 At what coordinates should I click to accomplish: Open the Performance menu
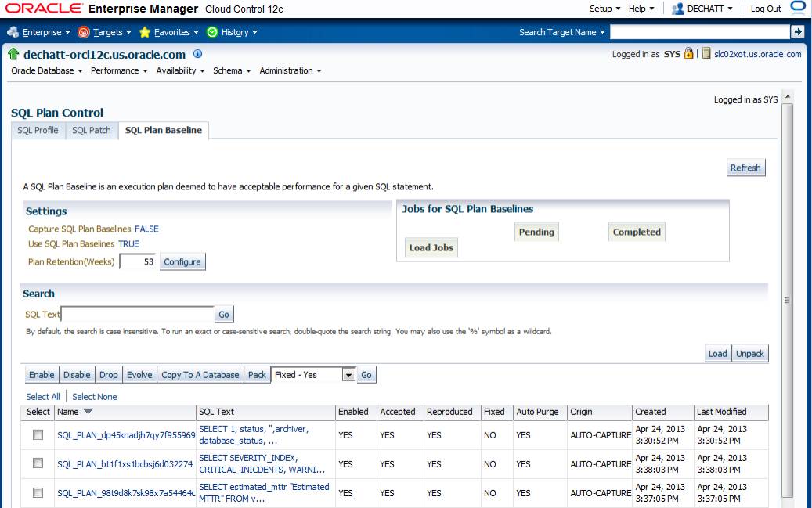pyautogui.click(x=118, y=70)
